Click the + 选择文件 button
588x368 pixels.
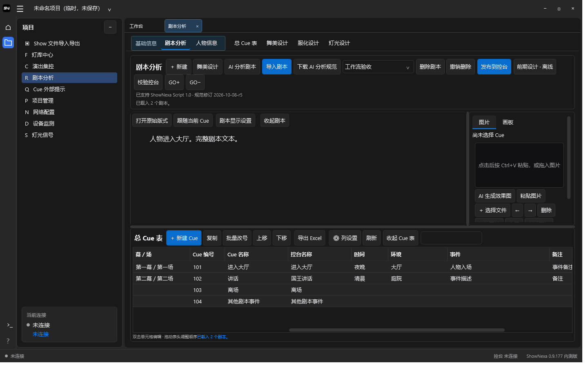(493, 210)
